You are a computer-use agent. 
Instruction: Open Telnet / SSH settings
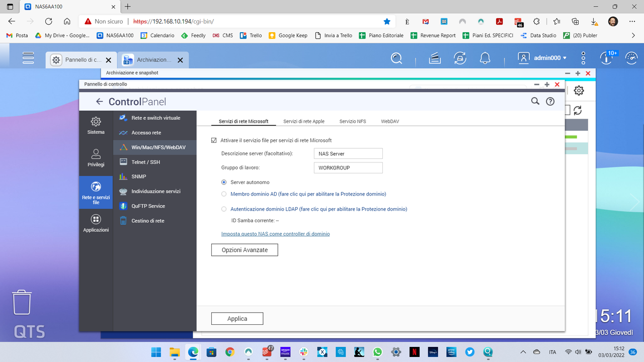click(155, 162)
